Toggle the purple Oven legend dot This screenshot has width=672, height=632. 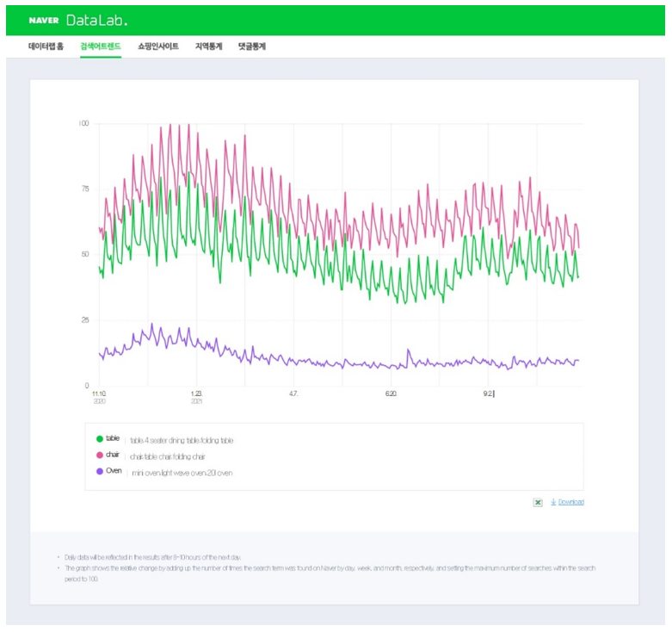coord(100,471)
